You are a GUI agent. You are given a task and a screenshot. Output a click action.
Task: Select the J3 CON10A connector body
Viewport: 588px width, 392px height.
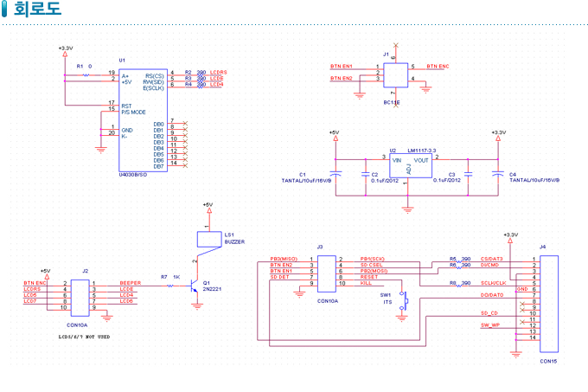(x=327, y=273)
